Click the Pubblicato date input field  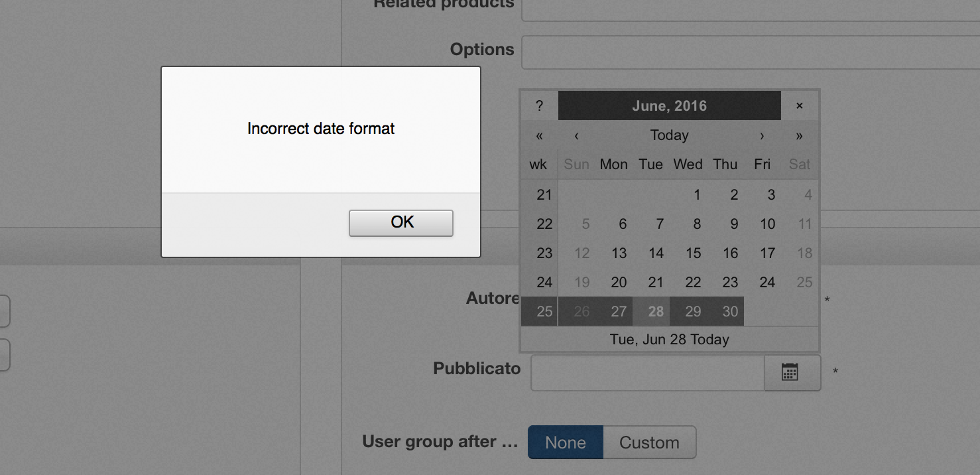coord(648,372)
